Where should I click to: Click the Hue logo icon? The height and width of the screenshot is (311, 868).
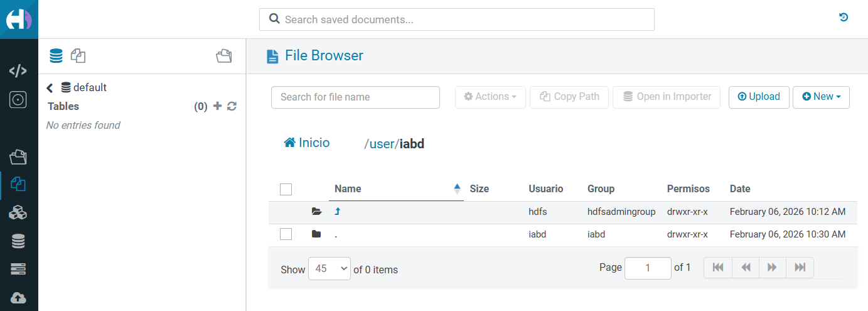[19, 19]
